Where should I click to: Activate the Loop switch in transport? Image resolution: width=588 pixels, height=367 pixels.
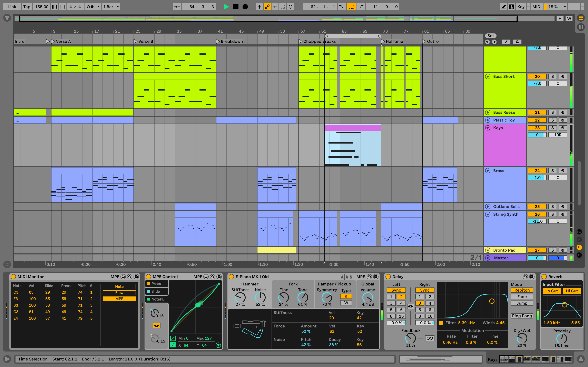pyautogui.click(x=351, y=7)
